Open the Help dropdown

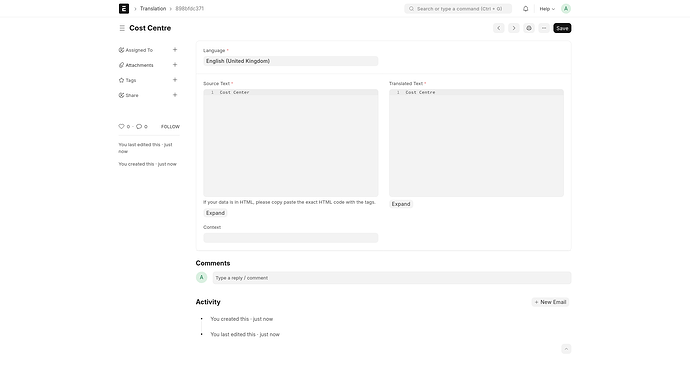coord(547,9)
